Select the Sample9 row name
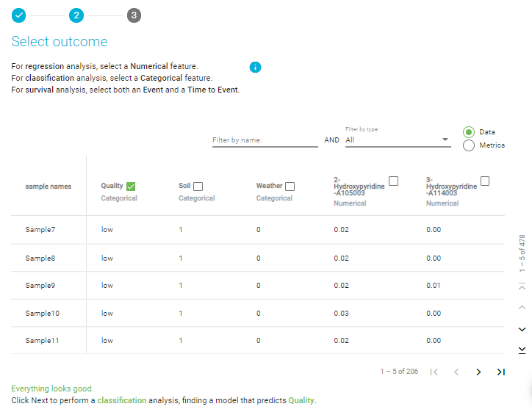 click(40, 286)
